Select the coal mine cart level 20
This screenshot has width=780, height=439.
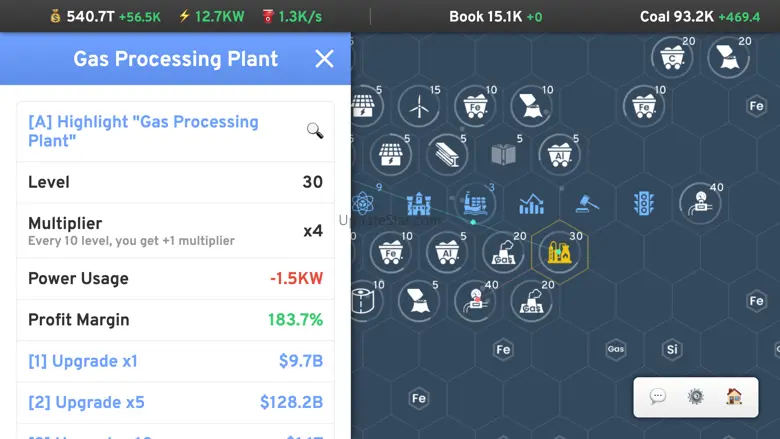[672, 57]
